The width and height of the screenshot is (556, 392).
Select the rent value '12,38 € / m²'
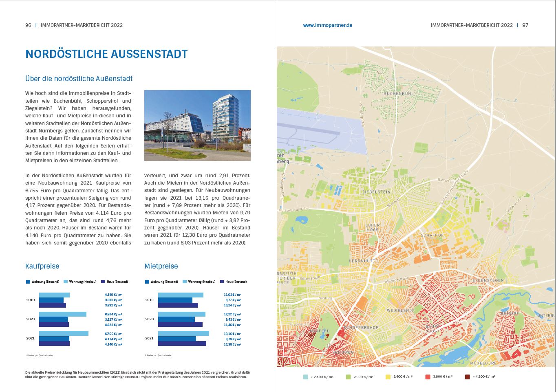click(x=232, y=344)
